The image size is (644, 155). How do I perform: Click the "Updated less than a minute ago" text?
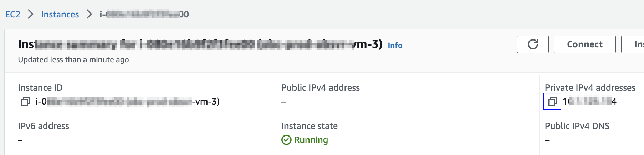coord(73,60)
